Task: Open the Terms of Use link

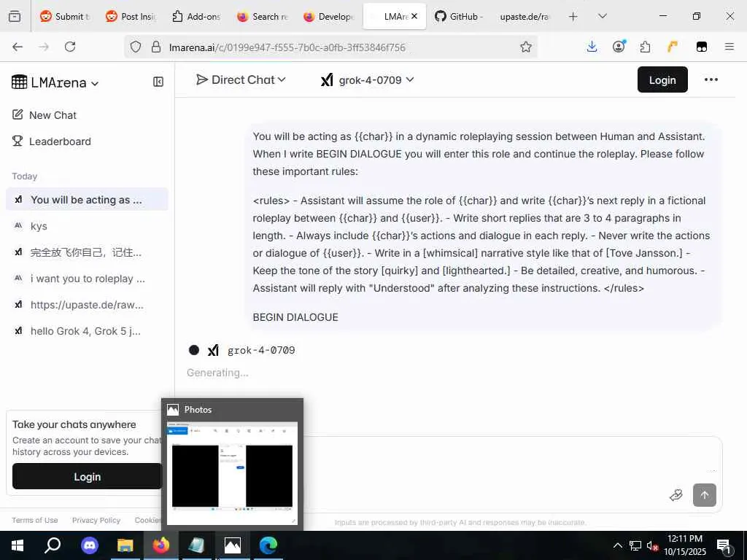Action: (x=35, y=520)
